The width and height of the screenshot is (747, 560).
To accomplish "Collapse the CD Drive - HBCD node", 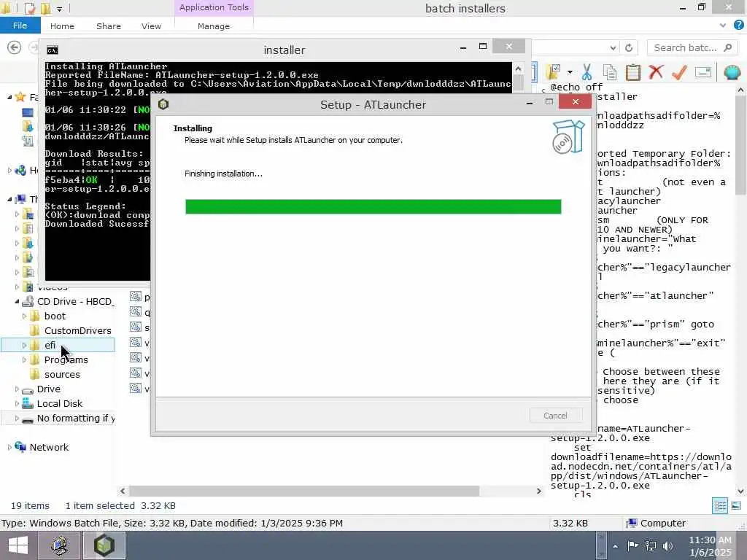I will coord(17,301).
